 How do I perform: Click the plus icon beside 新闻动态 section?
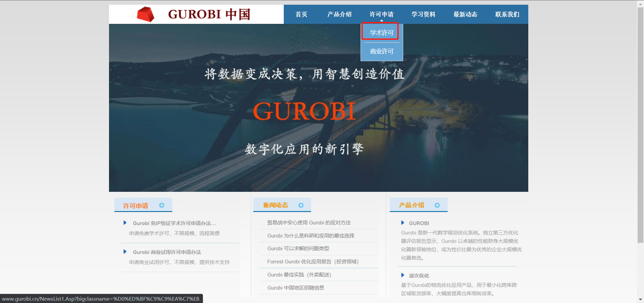coord(301,205)
